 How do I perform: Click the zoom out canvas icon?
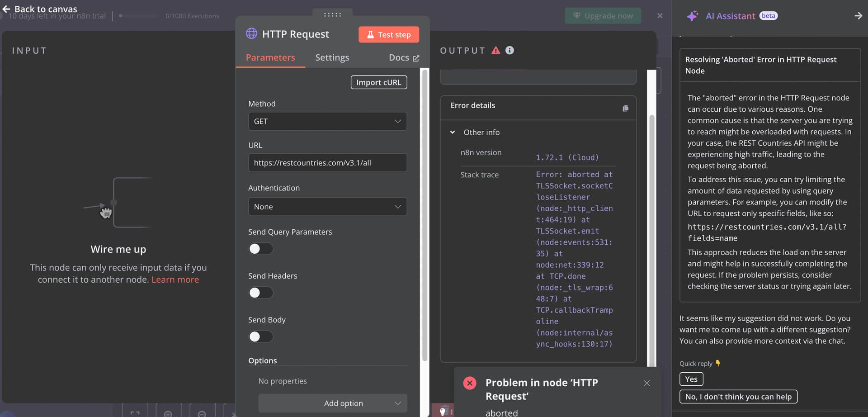coord(202,413)
